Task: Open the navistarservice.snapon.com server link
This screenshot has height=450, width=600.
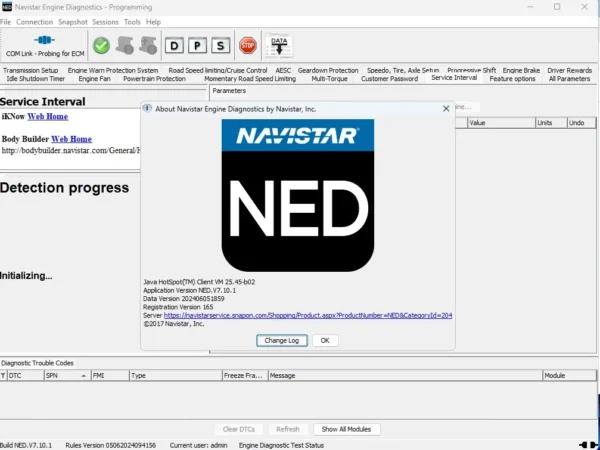Action: (x=308, y=315)
